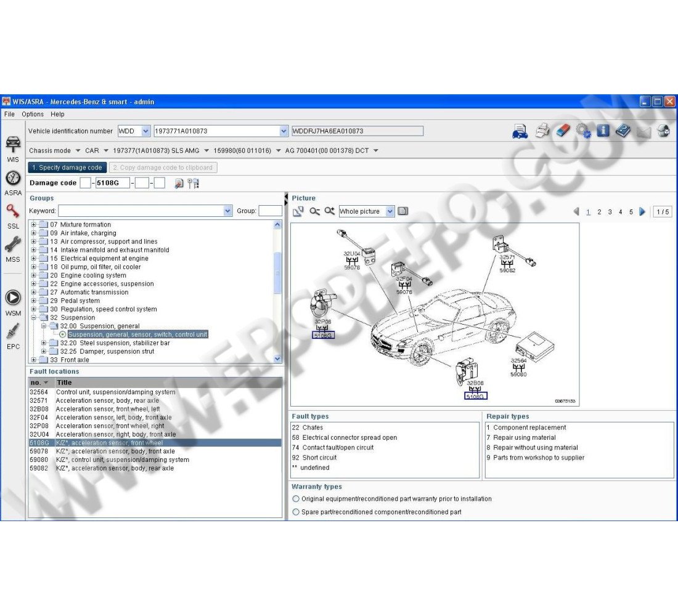Click the down arrow of the Groups tree scrollbar
Image resolution: width=678 pixels, height=616 pixels.
pos(277,359)
